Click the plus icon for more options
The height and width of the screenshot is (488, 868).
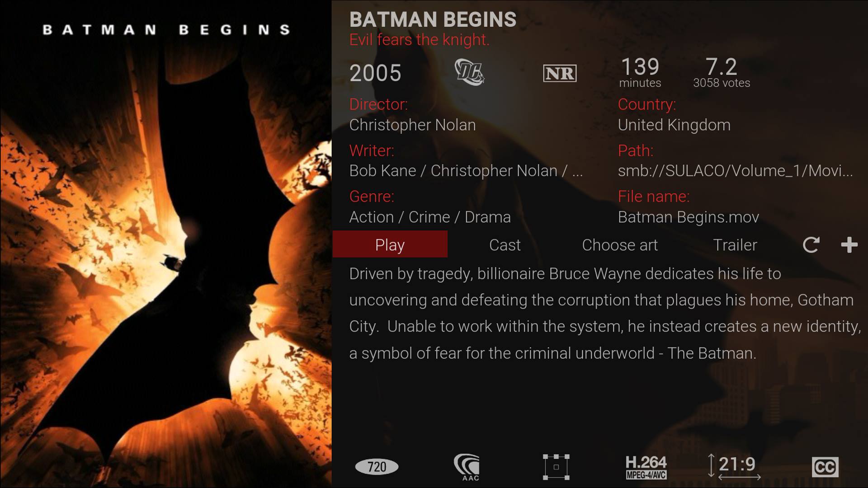pos(849,245)
